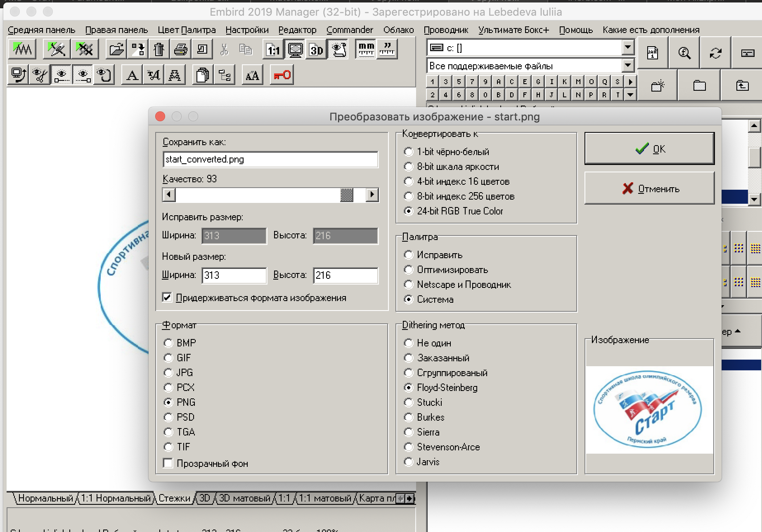Screen dimensions: 762x532
Task: Click the mm ruler units icon
Action: click(366, 49)
